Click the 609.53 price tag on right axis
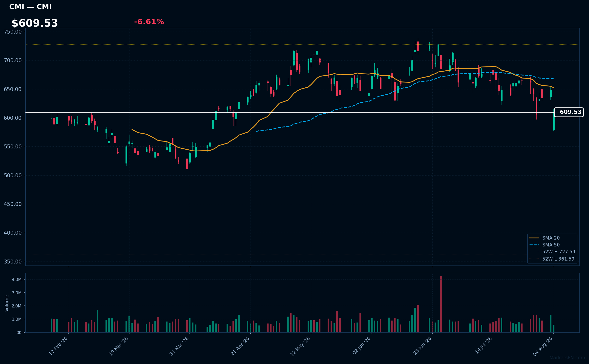This screenshot has width=589, height=364. [569, 112]
